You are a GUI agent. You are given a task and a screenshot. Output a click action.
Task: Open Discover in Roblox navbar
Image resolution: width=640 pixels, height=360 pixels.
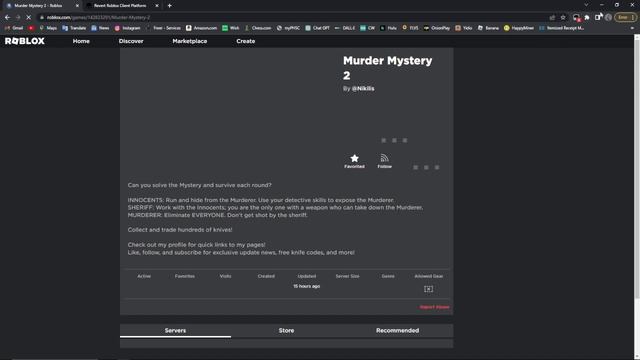coord(131,41)
